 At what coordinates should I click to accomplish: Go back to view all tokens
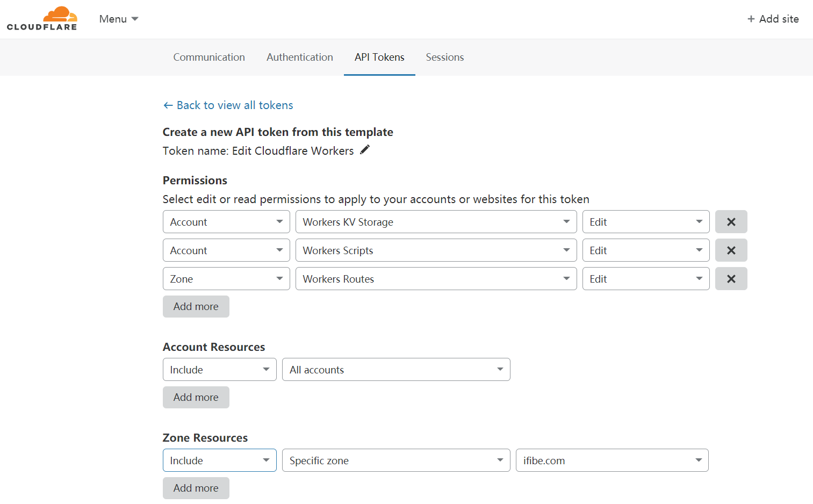tap(228, 105)
